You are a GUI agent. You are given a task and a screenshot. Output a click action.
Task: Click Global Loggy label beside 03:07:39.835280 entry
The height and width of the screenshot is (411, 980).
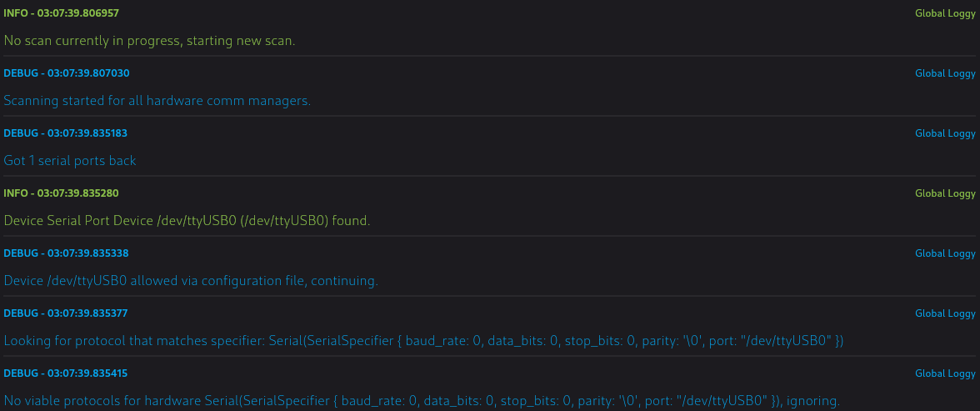[945, 193]
